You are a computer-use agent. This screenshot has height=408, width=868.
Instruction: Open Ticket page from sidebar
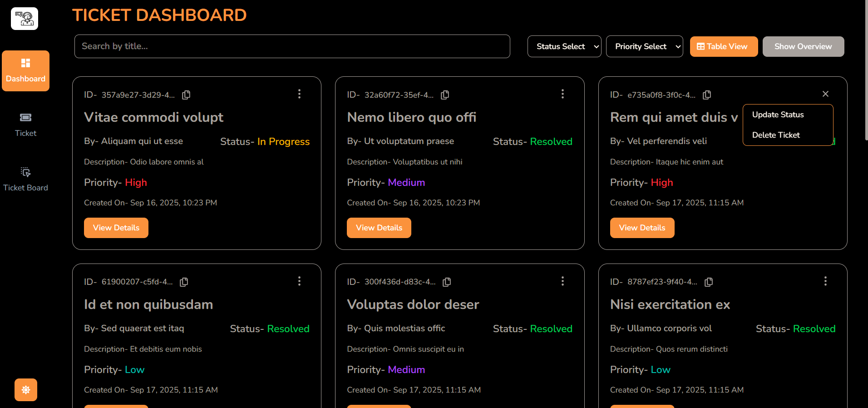(25, 124)
